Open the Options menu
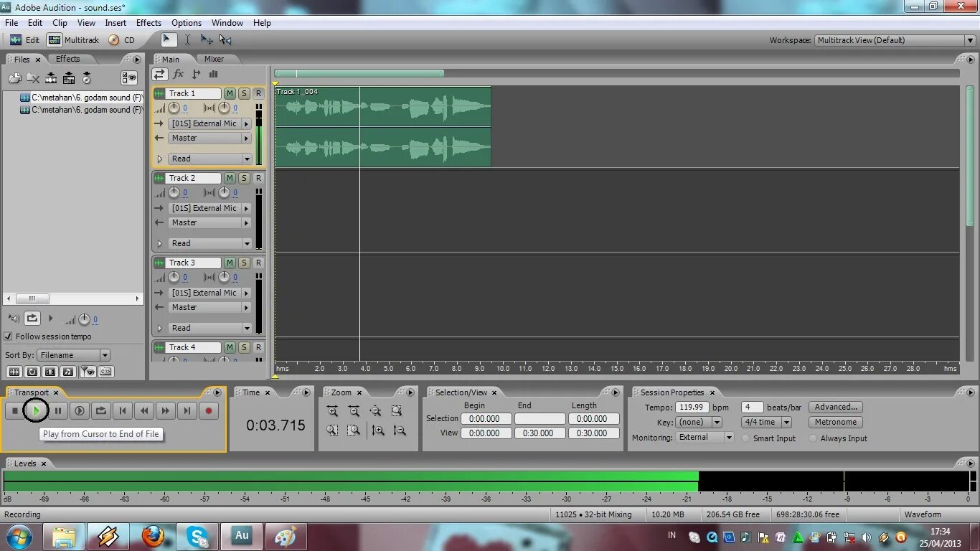The height and width of the screenshot is (551, 980). pos(187,23)
